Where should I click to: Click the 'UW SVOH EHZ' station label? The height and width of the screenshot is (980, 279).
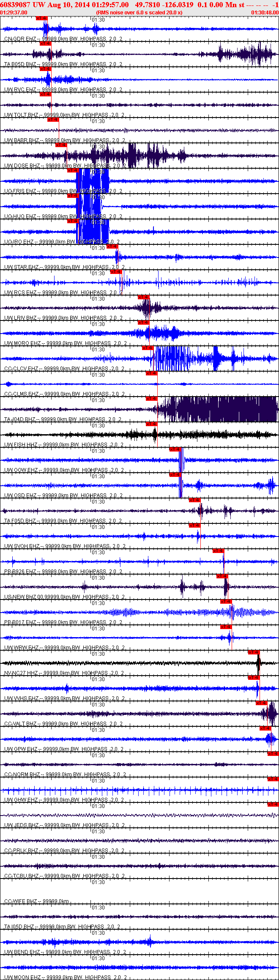coord(22,546)
